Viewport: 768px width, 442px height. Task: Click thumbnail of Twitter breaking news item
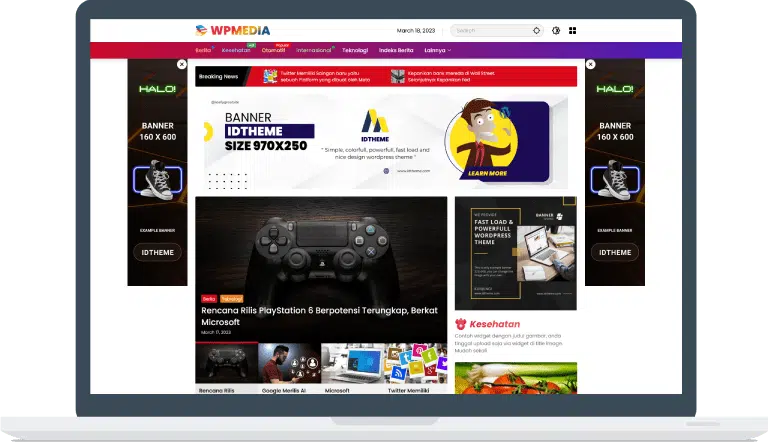point(270,76)
